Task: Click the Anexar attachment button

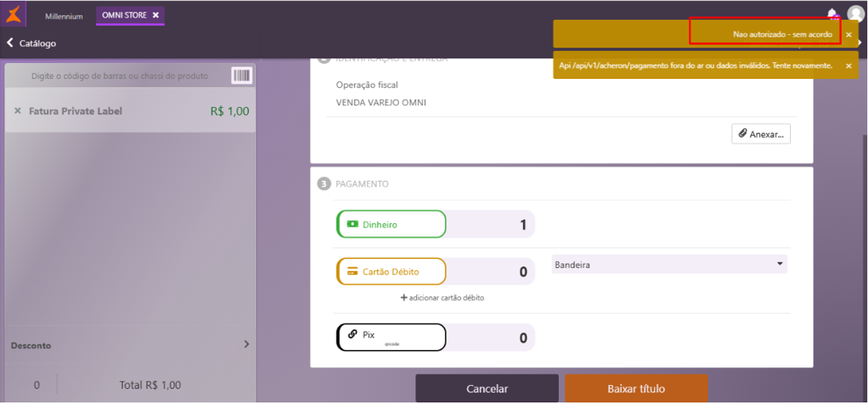Action: (x=760, y=134)
